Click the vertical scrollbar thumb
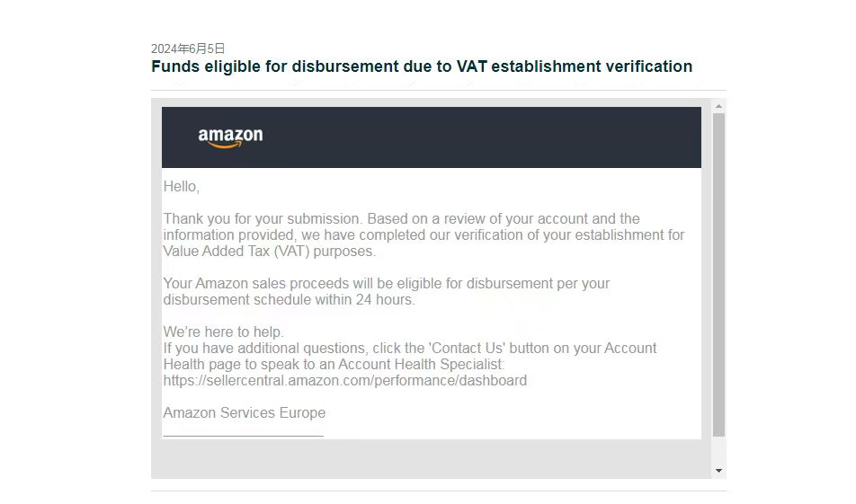The width and height of the screenshot is (856, 504). [x=718, y=275]
